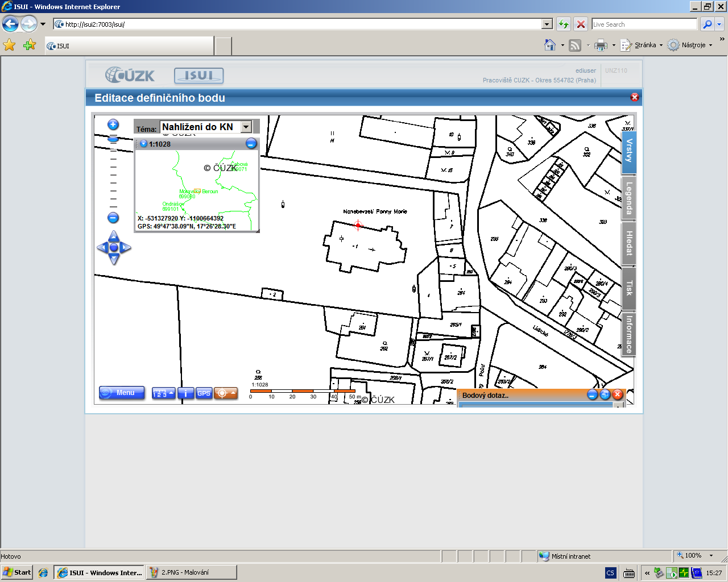
Task: Grab the zoom slider handle
Action: (113, 139)
